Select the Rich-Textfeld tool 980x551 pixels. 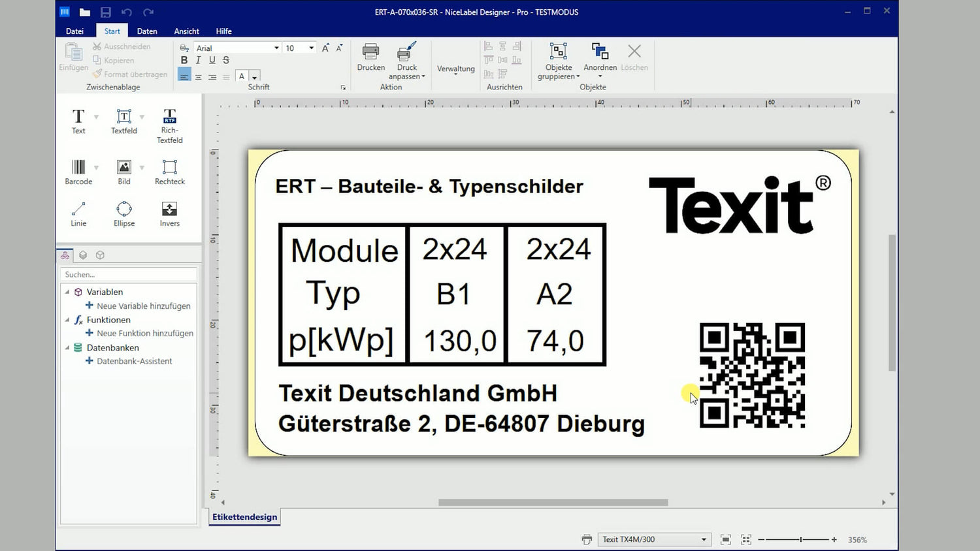(x=170, y=126)
